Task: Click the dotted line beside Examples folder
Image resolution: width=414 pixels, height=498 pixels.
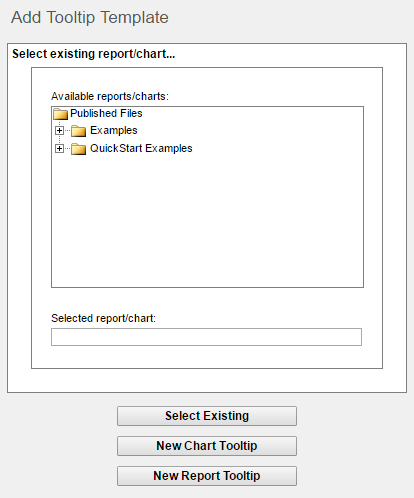Action: (x=67, y=131)
